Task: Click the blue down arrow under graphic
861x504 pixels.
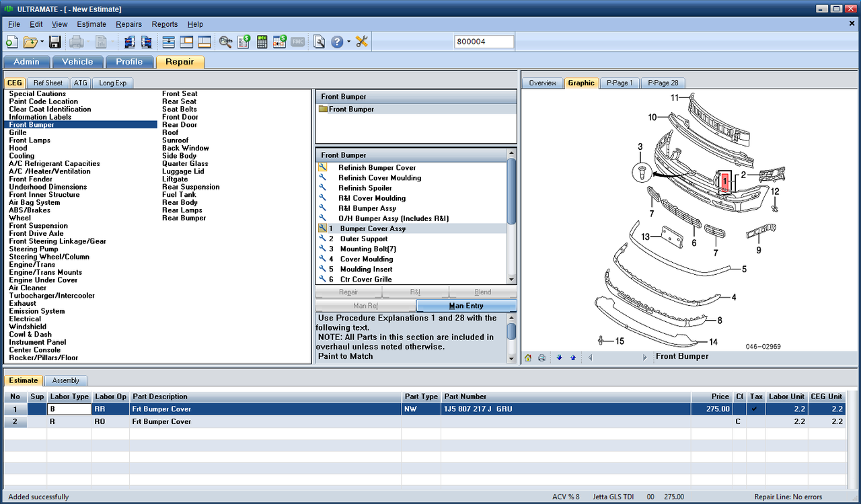Action: [x=560, y=358]
